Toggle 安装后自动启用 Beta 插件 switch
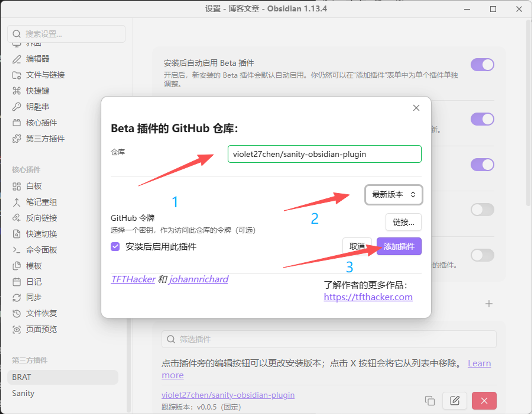 point(482,65)
